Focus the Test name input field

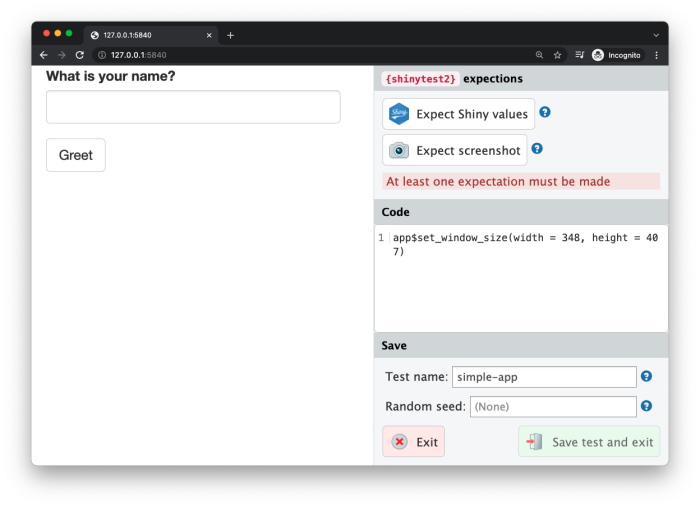[544, 377]
